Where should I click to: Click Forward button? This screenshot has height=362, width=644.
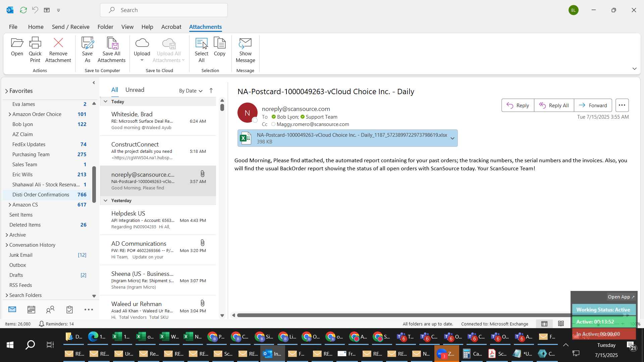(x=593, y=105)
